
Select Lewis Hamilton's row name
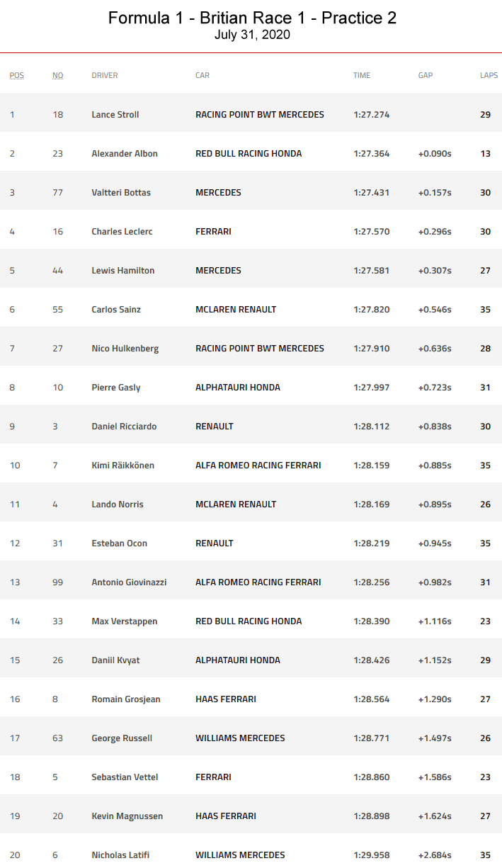pyautogui.click(x=123, y=271)
